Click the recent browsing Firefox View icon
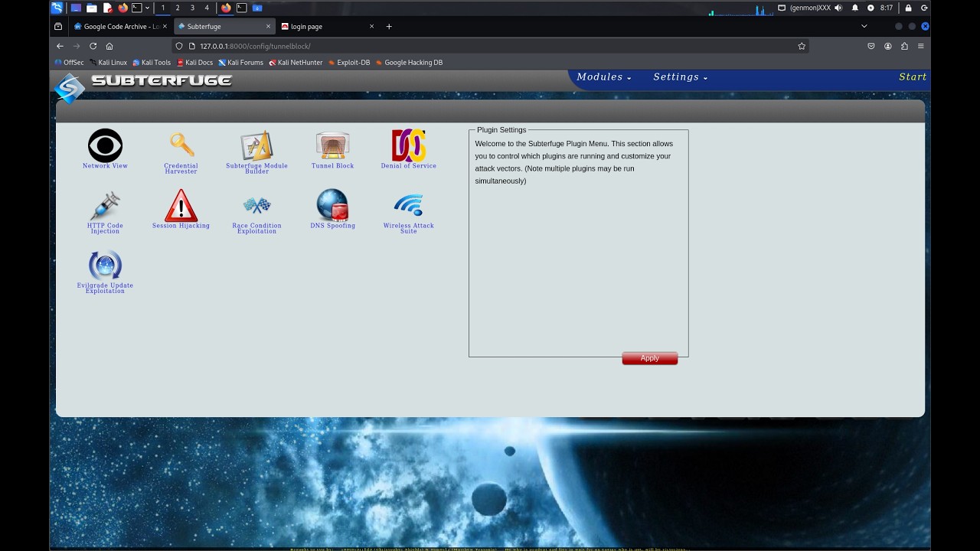 [58, 26]
